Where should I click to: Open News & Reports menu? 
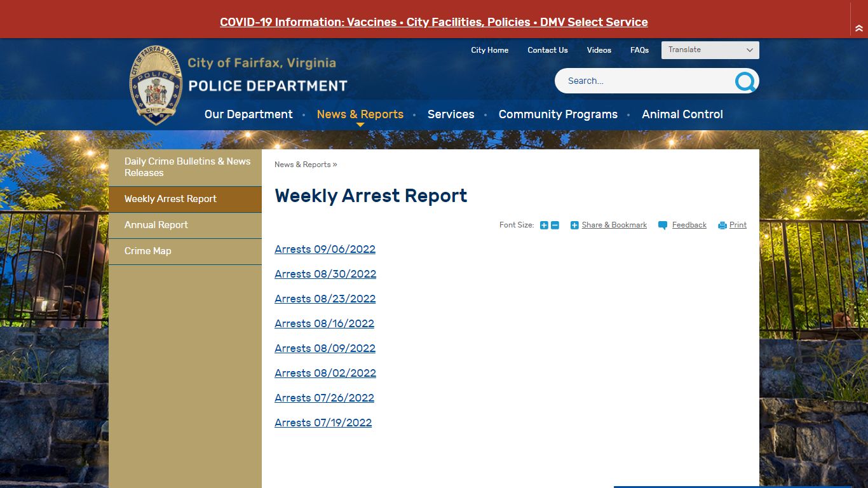click(x=360, y=114)
